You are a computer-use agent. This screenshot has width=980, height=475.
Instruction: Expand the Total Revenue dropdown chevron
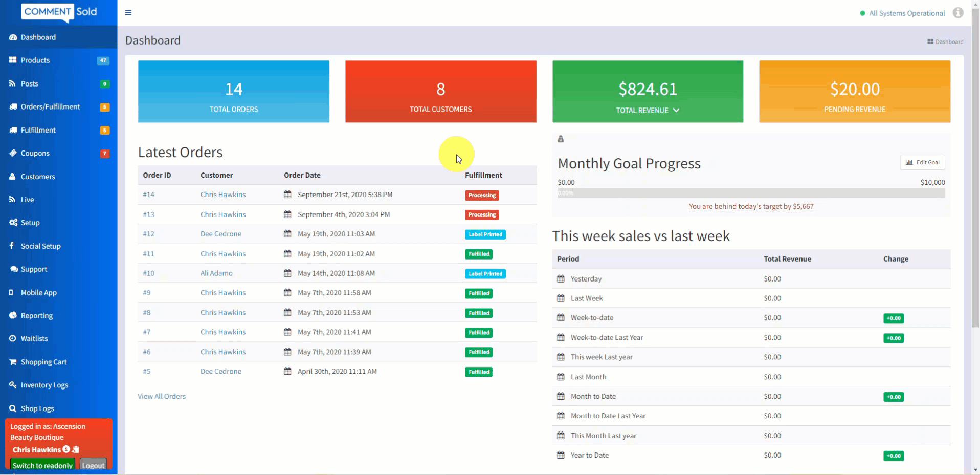pos(676,110)
